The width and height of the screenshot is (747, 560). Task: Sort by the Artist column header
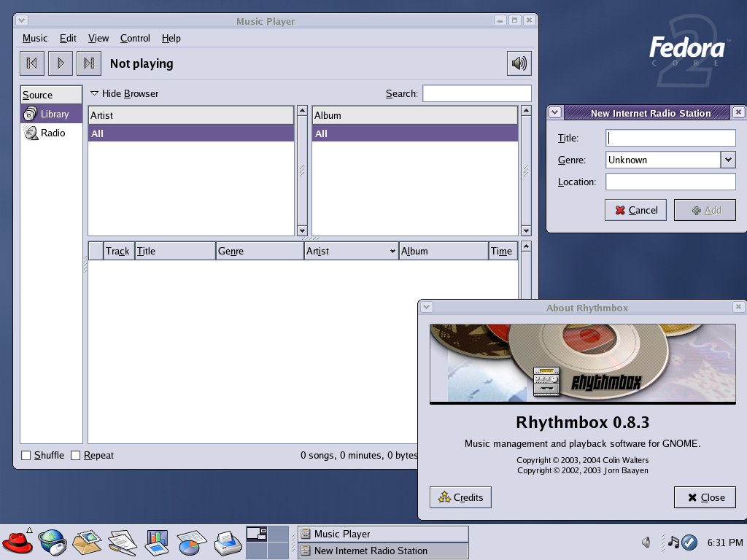coord(351,251)
